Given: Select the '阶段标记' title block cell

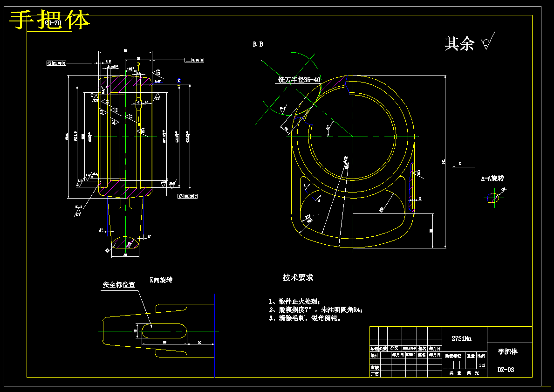Looking at the screenshot, I should (453, 356).
